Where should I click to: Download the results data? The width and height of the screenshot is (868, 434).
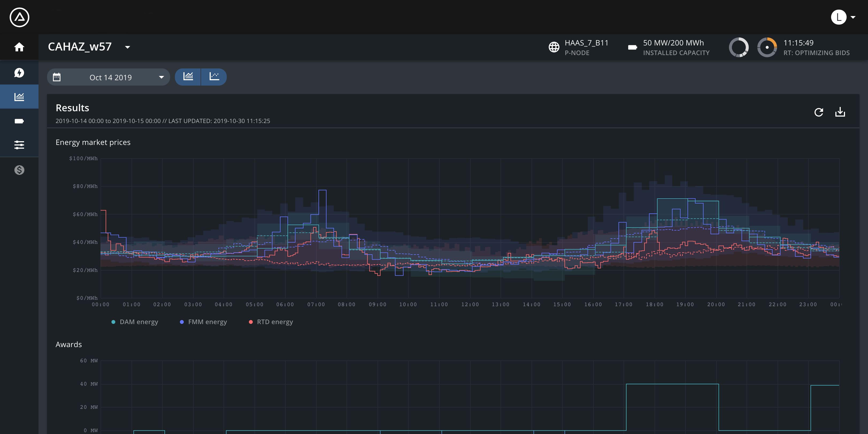[840, 112]
